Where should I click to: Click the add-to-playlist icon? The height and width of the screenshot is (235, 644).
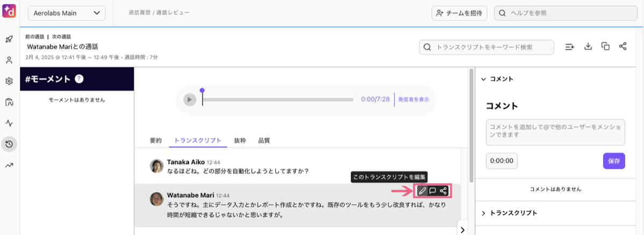point(570,46)
